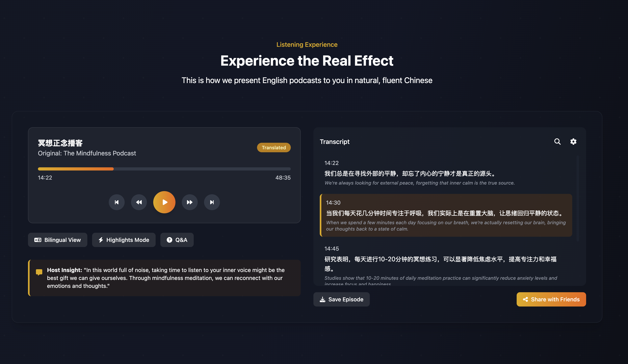Click the Translated badge
The height and width of the screenshot is (364, 628).
pos(274,147)
